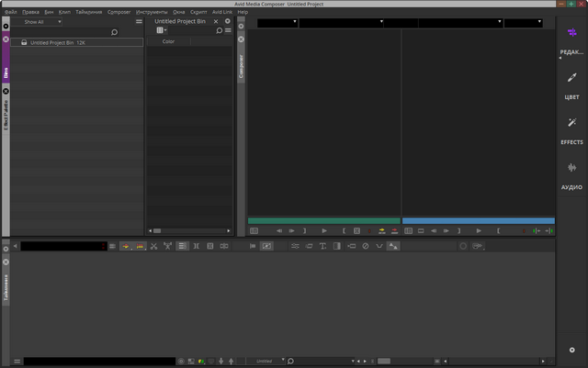
Task: Open the Avid Link menu
Action: [222, 12]
